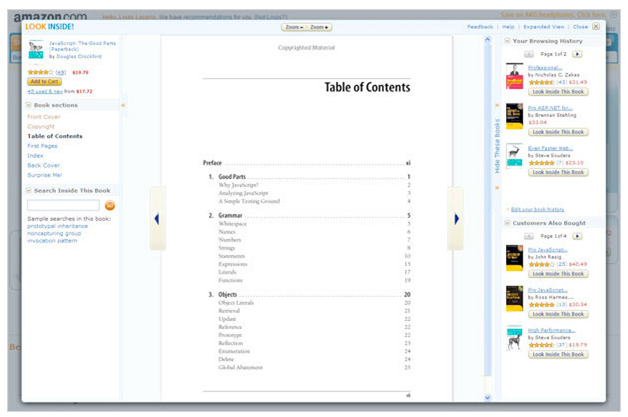The image size is (628, 417).
Task: Click the Zoom out button
Action: (x=294, y=27)
